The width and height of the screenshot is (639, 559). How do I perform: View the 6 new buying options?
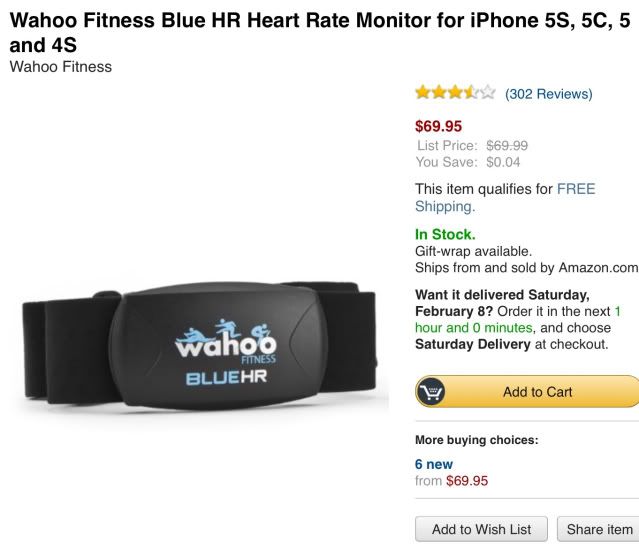tap(434, 464)
